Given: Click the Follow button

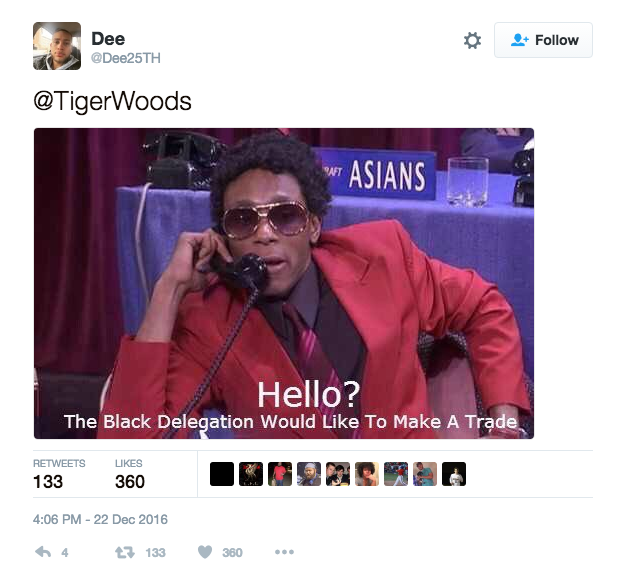Looking at the screenshot, I should 543,40.
